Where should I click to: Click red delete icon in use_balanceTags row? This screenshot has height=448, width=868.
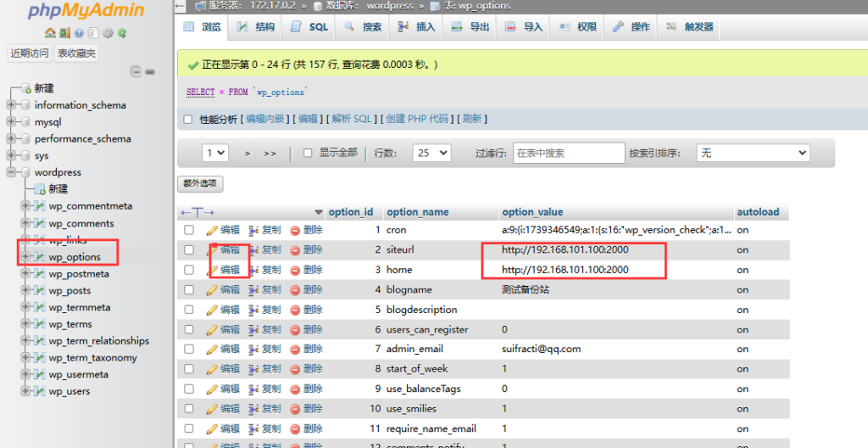click(295, 389)
